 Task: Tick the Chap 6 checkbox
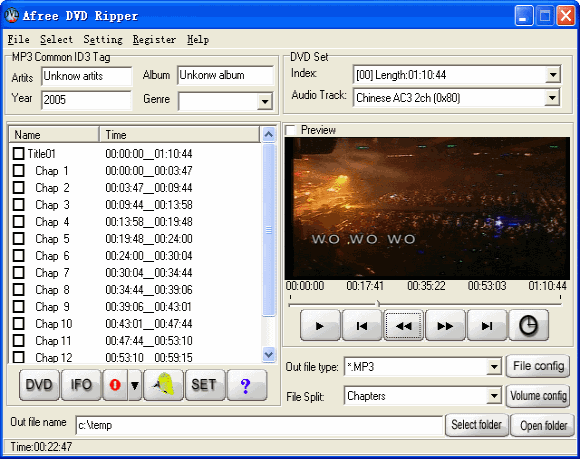18,256
